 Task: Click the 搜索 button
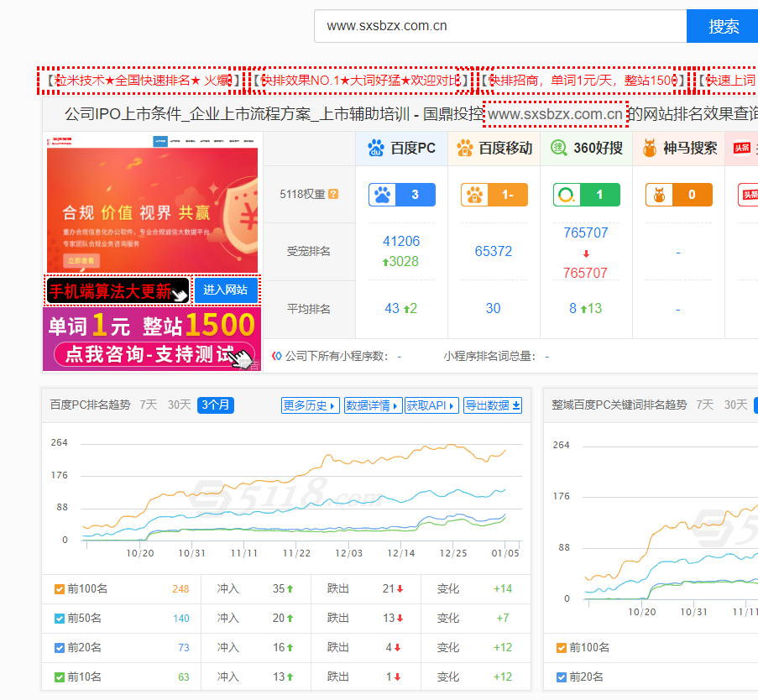[724, 26]
